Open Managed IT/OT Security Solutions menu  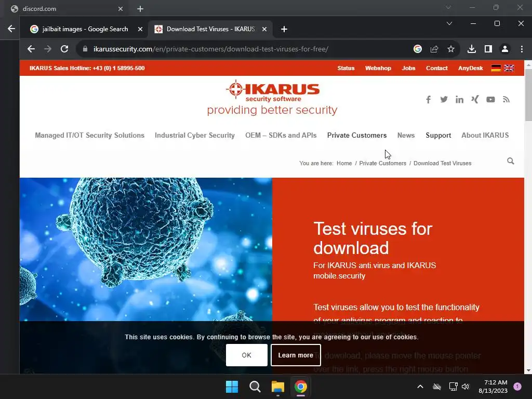[x=89, y=135]
